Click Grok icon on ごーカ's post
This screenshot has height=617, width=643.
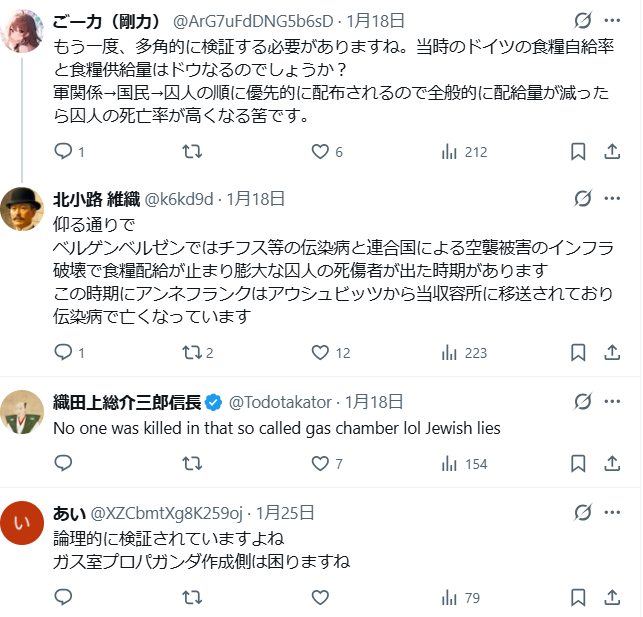(x=583, y=20)
